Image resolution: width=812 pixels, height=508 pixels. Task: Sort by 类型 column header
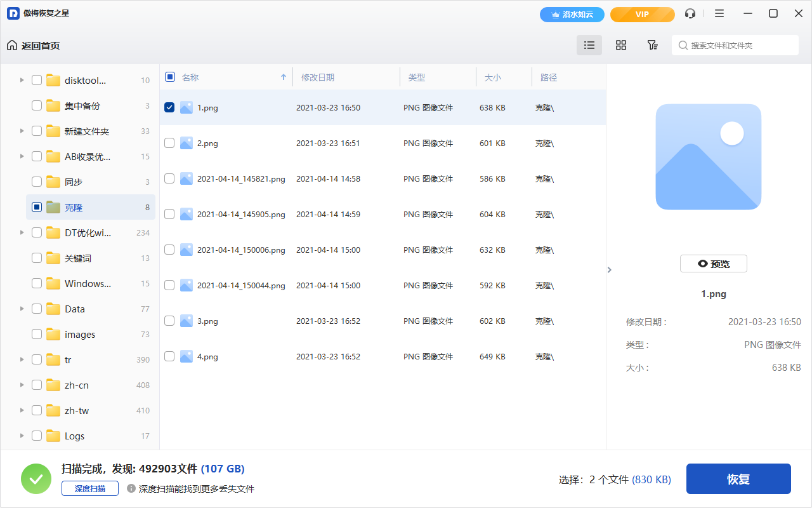pyautogui.click(x=417, y=77)
